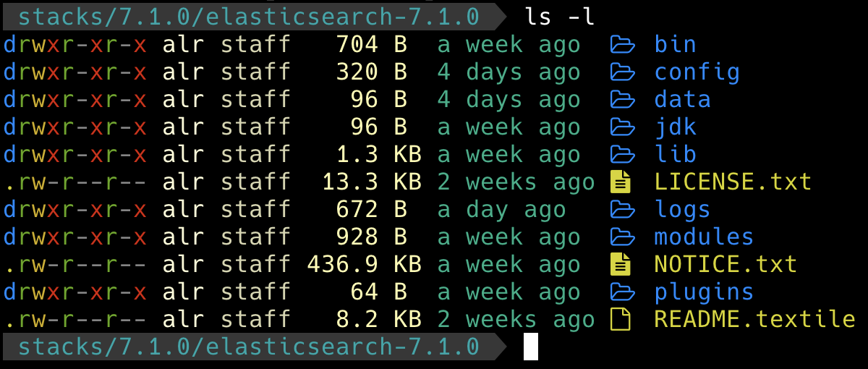Click the logs directory name

(x=682, y=210)
